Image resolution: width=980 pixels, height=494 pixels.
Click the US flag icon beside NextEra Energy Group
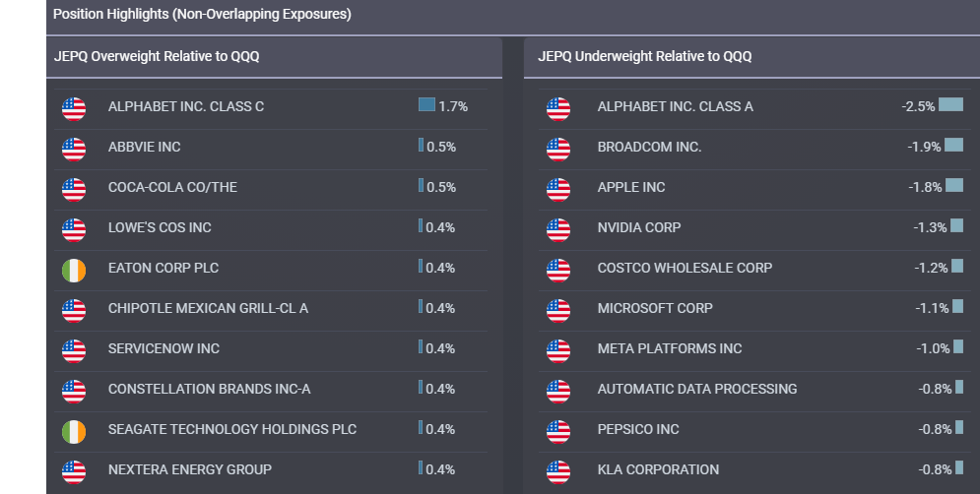[x=74, y=472]
